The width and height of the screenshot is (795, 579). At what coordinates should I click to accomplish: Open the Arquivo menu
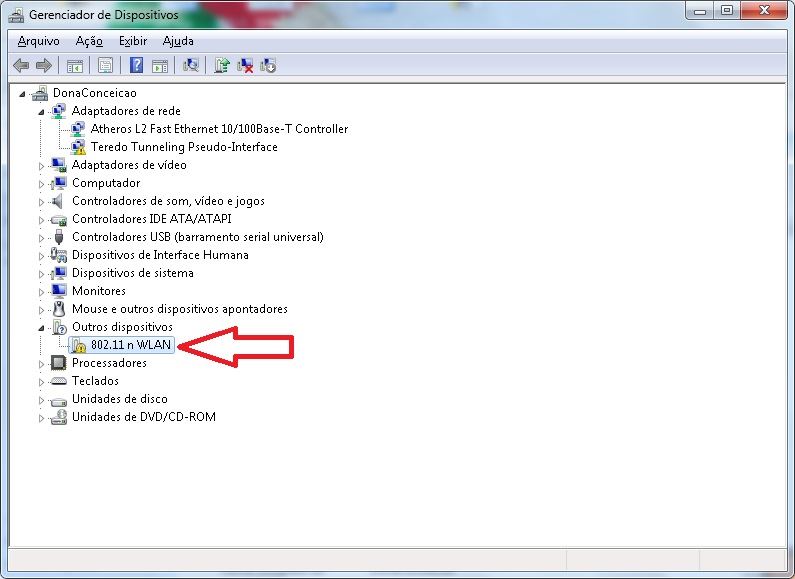tap(39, 41)
